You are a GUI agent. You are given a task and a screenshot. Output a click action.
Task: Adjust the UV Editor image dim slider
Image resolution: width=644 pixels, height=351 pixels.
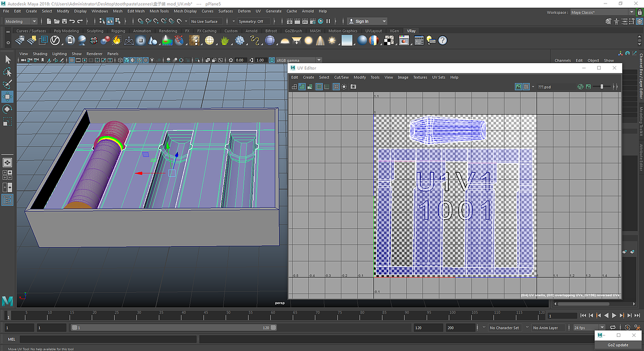coord(602,87)
